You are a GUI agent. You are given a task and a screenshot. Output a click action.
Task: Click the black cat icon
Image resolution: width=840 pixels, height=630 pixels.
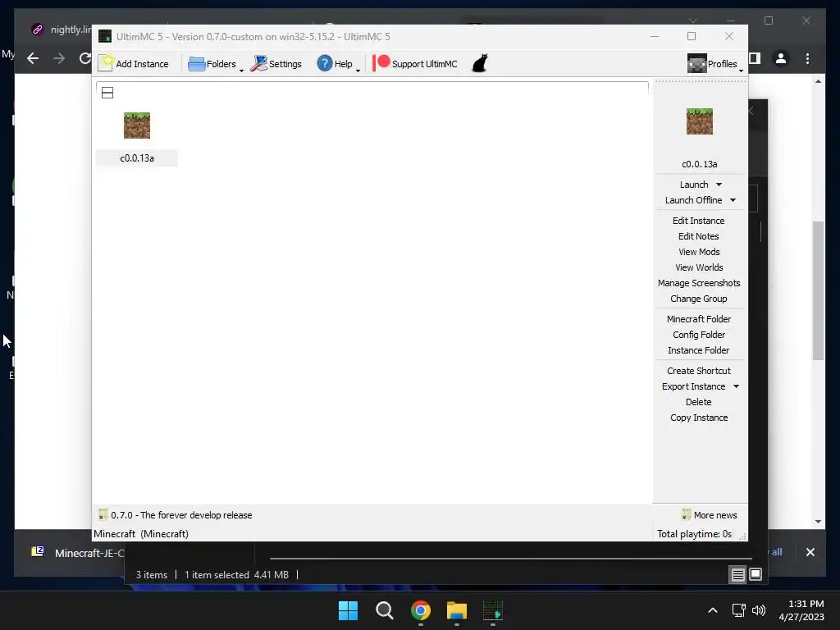coord(480,63)
